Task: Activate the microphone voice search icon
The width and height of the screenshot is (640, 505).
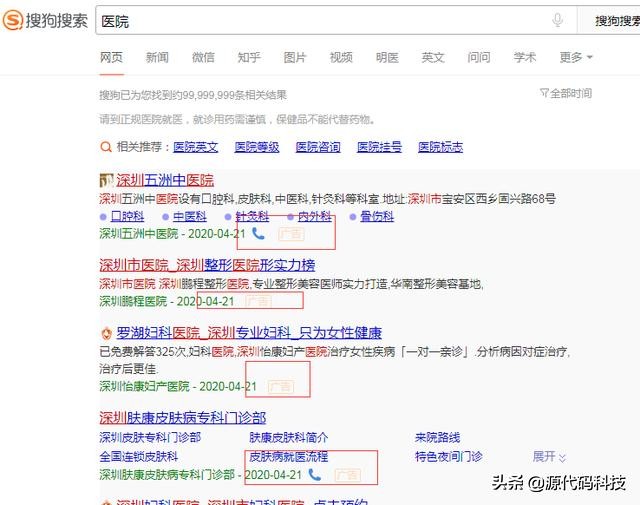Action: (558, 20)
